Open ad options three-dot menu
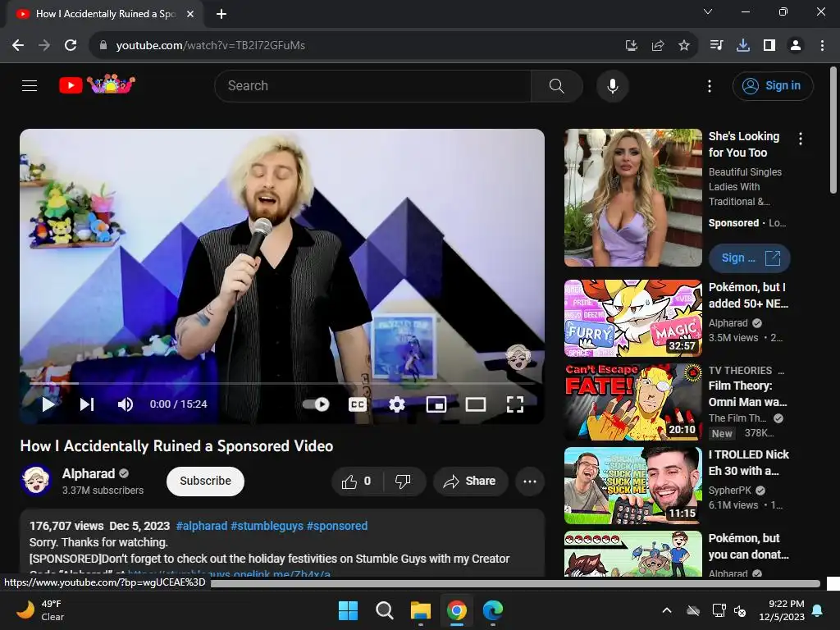Viewport: 840px width, 630px height. 801,139
